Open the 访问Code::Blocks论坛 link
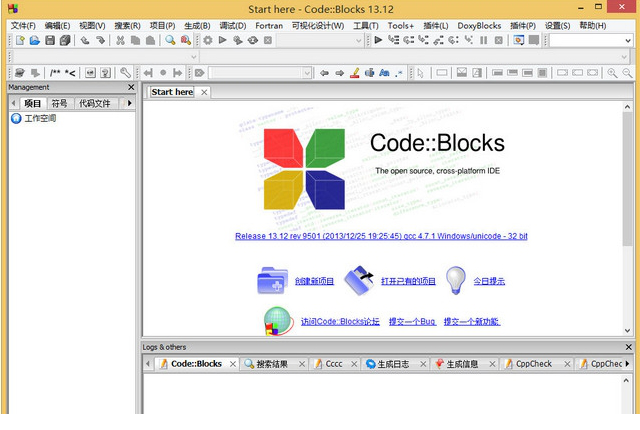 (340, 321)
